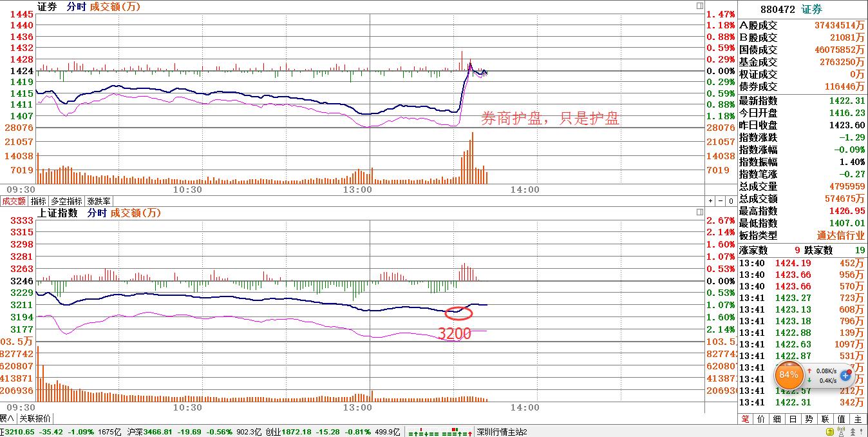Screen dimensions: 868x437
Task: Click the last tick row 1422.31 342万
Action: [802, 402]
